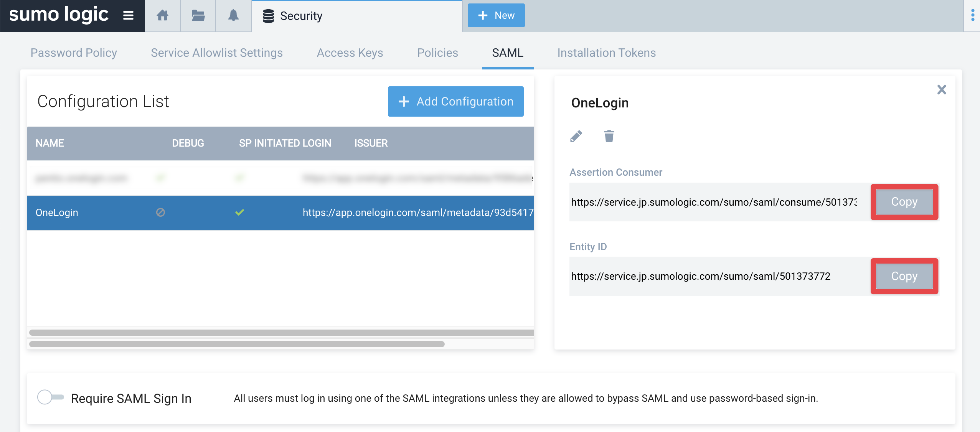Select the blurred first configuration row

click(280, 178)
